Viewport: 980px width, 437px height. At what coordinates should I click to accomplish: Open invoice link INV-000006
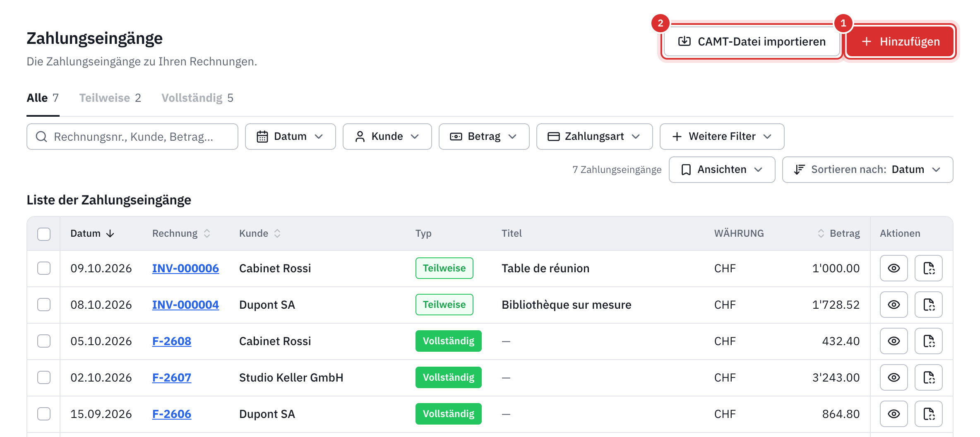185,268
